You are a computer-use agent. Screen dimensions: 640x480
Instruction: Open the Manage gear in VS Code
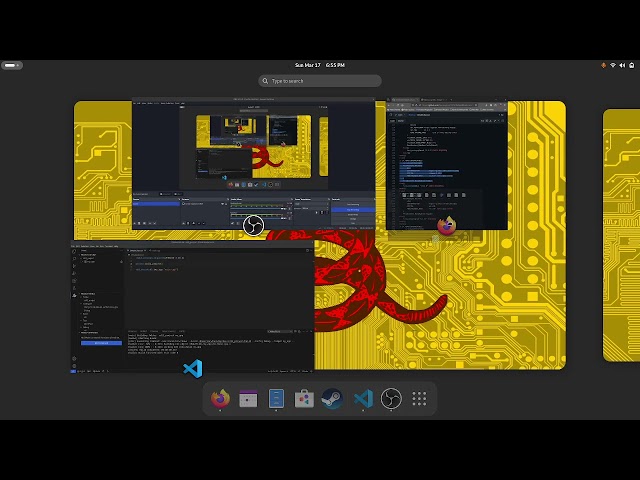point(74,366)
